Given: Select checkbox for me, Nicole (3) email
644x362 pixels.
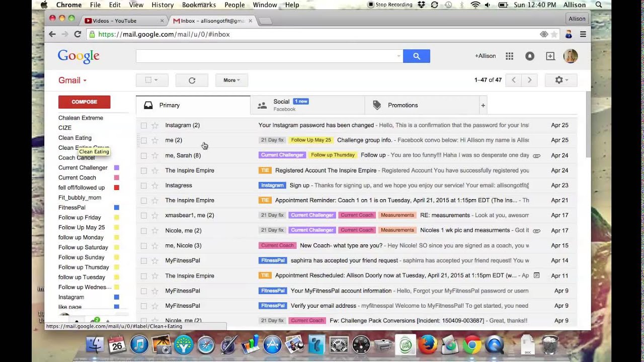Looking at the screenshot, I should (144, 245).
